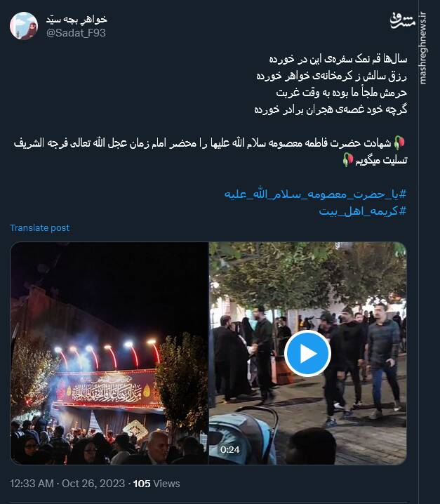Click the street crowd video thumbnail

pos(308,353)
